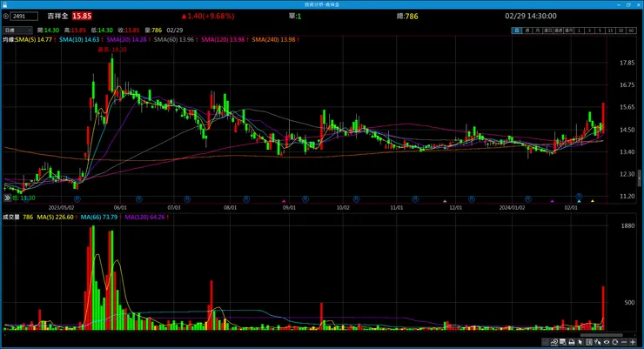Viewport: 644px width, 349px height.
Task: Click the SMA(240) 13.98 legend label
Action: 273,40
